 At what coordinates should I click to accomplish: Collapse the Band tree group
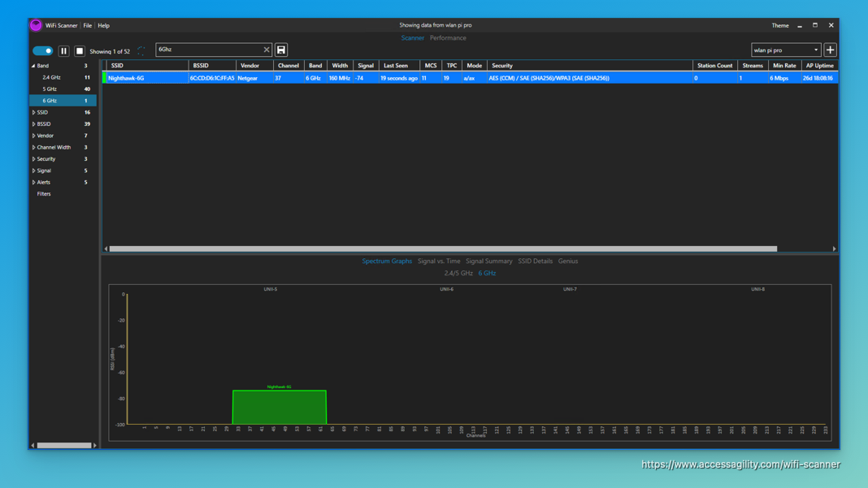coord(33,66)
